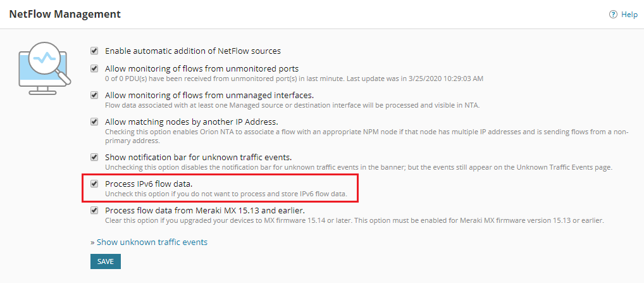Click the 'Enable automatic addition of NetFlow sources' label text

point(192,51)
